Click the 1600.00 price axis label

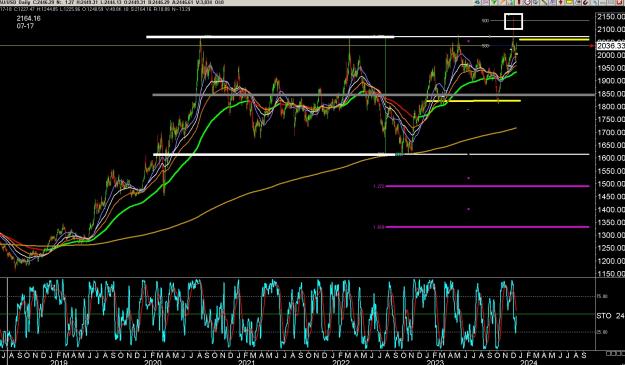click(611, 158)
